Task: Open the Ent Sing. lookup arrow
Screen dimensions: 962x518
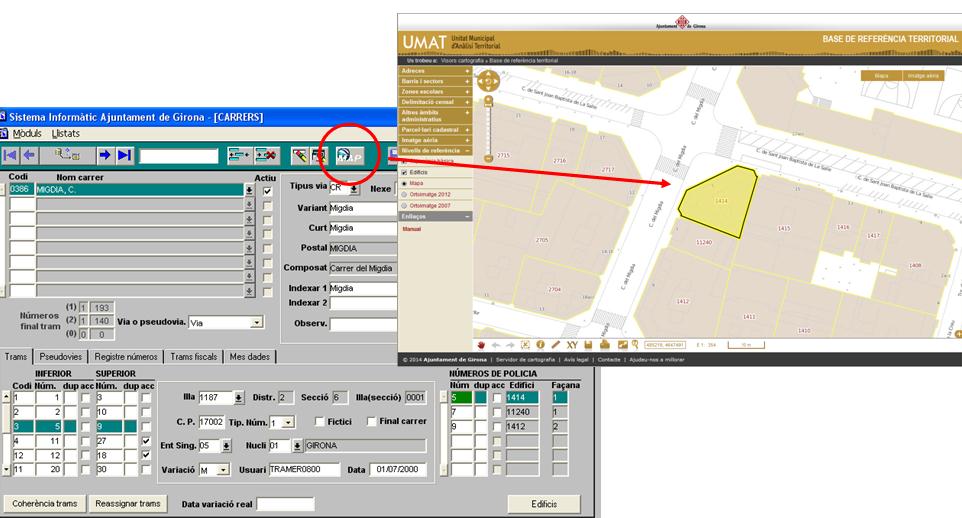Action: [226, 446]
